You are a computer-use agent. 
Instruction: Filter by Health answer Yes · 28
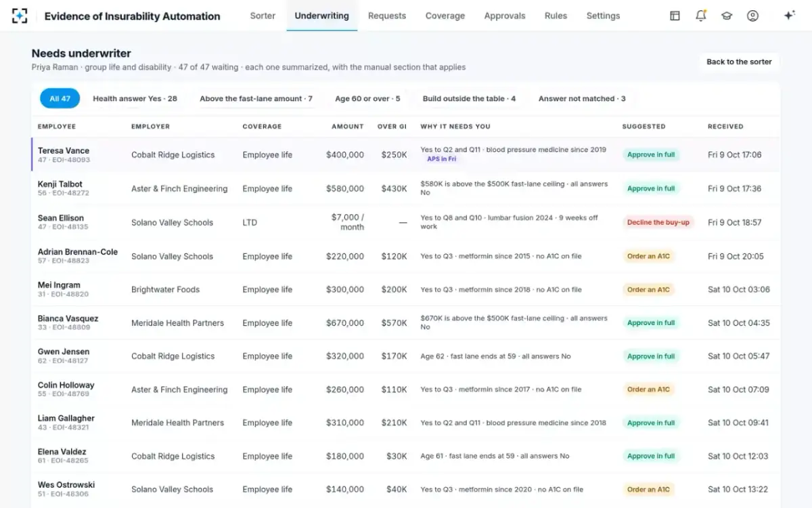135,98
